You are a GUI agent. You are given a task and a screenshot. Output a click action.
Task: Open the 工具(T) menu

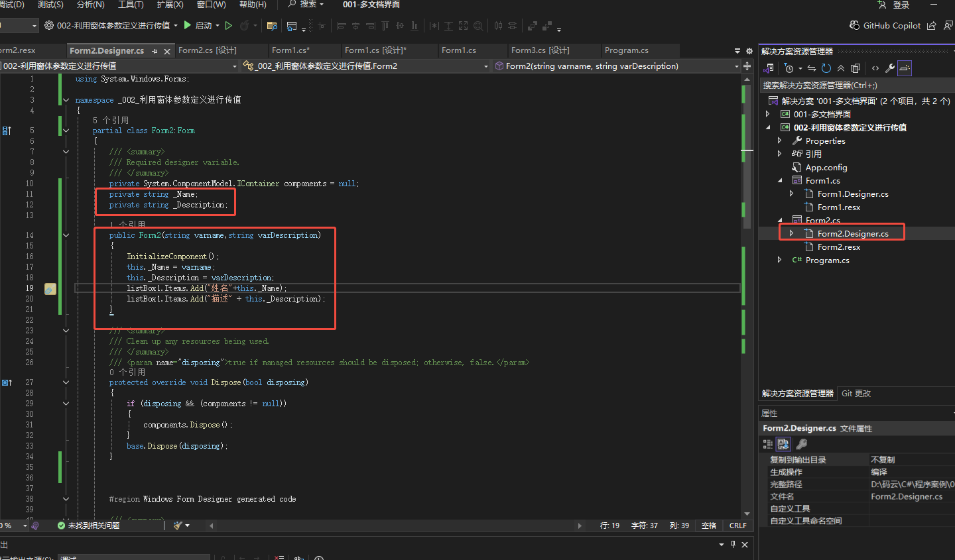point(131,4)
